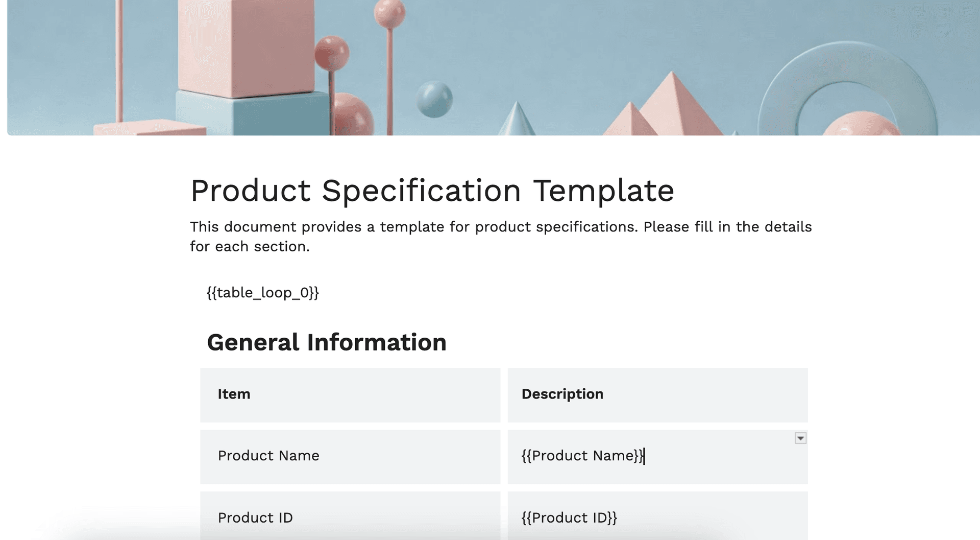Viewport: 980px width, 540px height.
Task: Click the {{table_loop_0}} placeholder text
Action: [262, 293]
